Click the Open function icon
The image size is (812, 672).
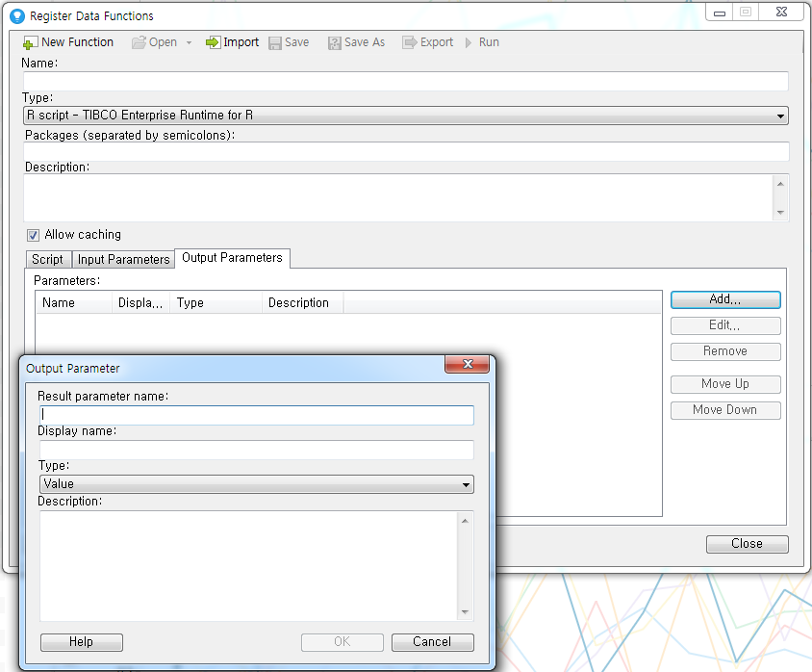click(x=154, y=42)
